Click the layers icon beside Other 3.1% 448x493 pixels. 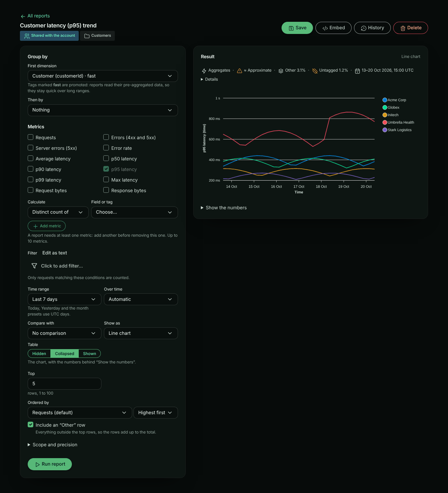pyautogui.click(x=281, y=71)
